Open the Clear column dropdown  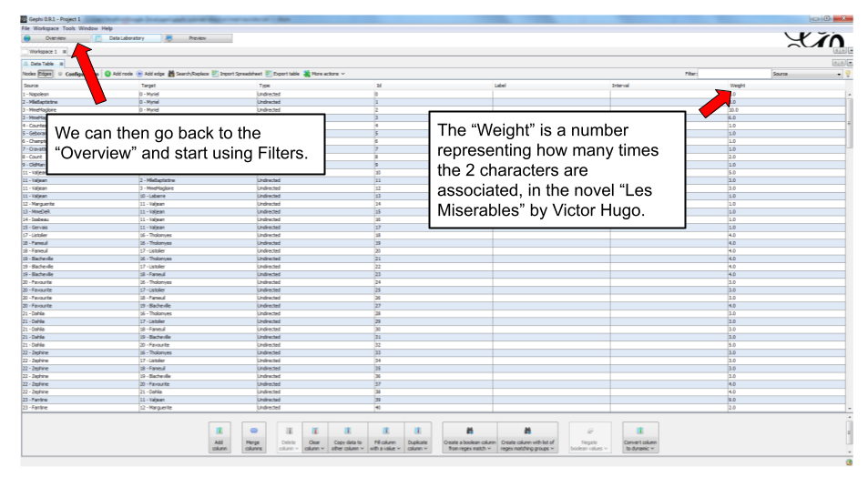click(314, 437)
